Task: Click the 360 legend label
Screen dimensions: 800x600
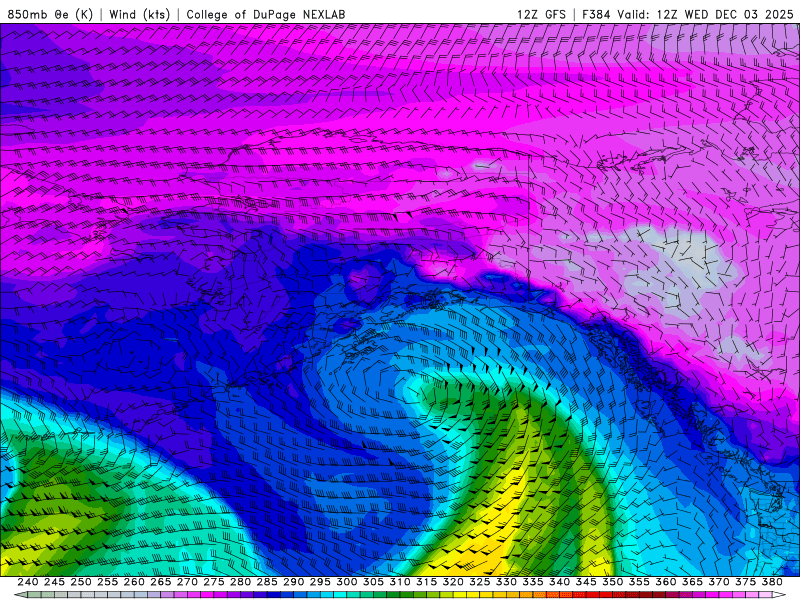Action: 665,582
